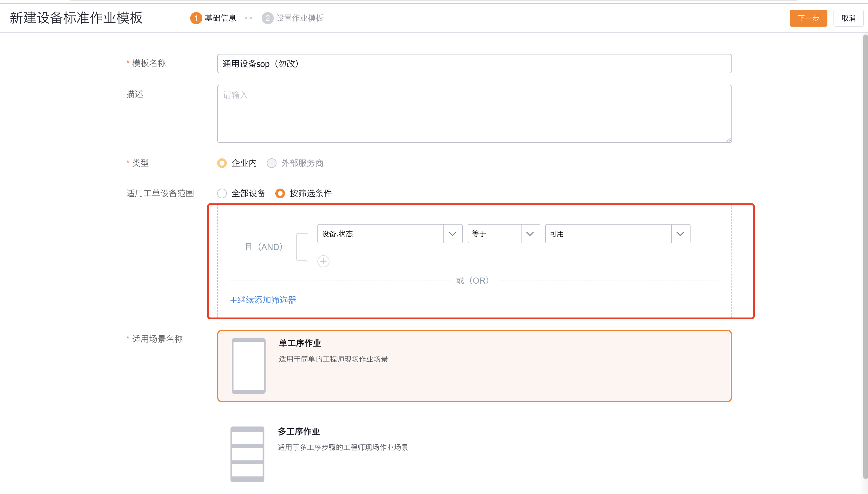Image resolution: width=868 pixels, height=494 pixels.
Task: Open the 等于 operator dropdown
Action: tap(530, 233)
